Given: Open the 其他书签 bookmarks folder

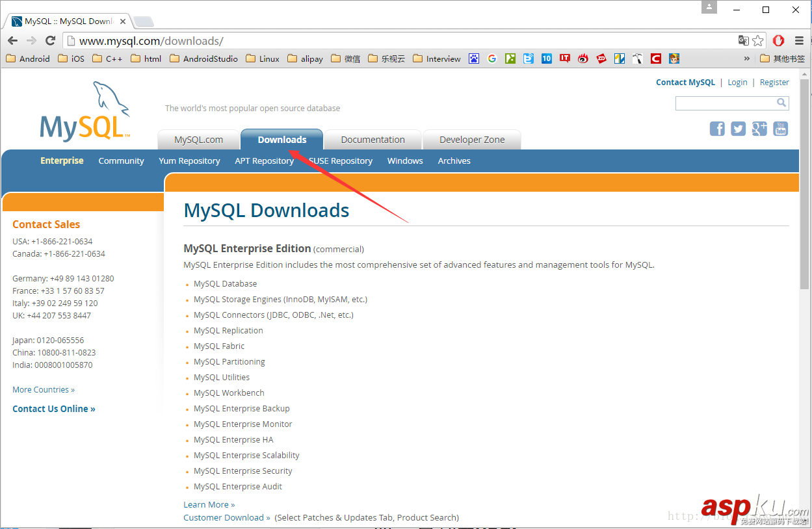Looking at the screenshot, I should 783,58.
